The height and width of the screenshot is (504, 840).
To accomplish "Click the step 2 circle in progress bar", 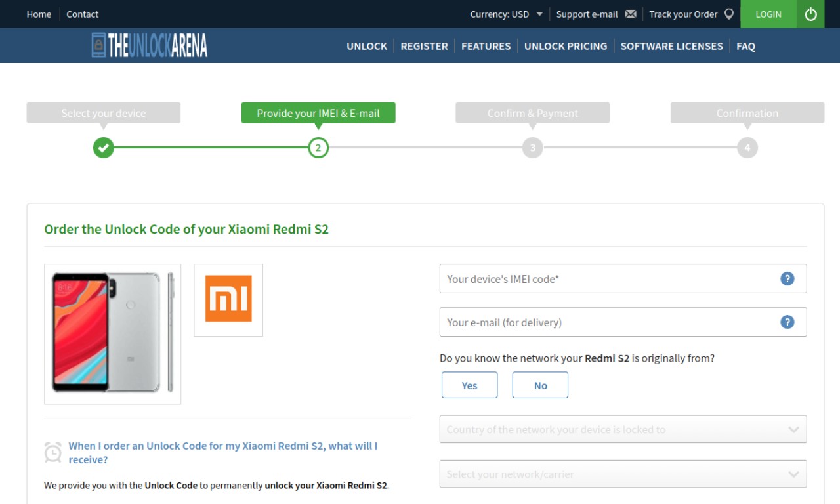I will click(318, 148).
